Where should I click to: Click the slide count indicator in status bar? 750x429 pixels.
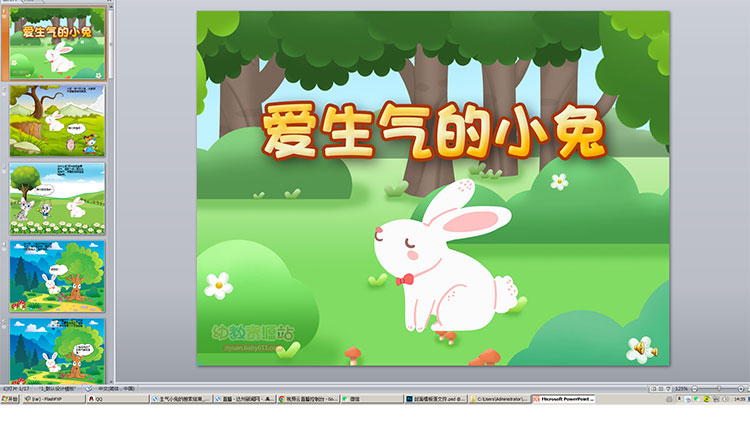(x=16, y=389)
